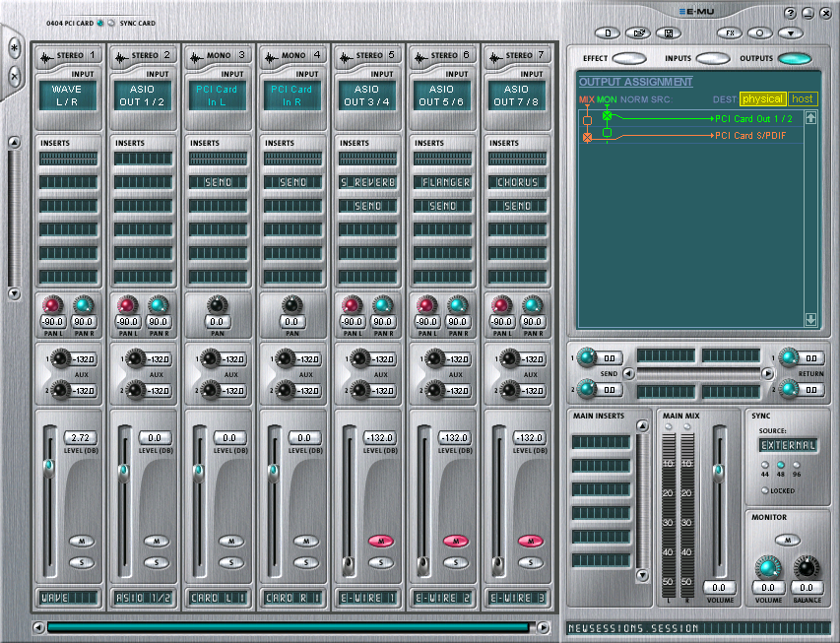
Task: Solo the ASIO 1/2 strip
Action: 157,562
